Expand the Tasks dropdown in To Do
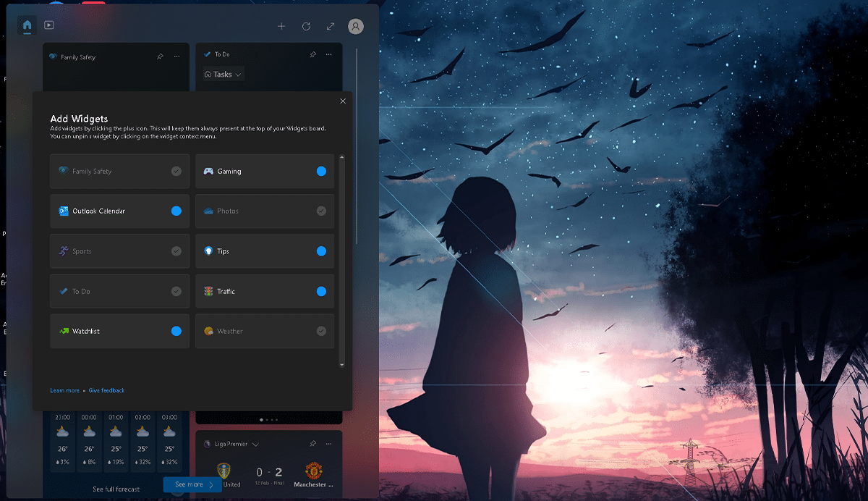The width and height of the screenshot is (868, 501). coord(224,75)
